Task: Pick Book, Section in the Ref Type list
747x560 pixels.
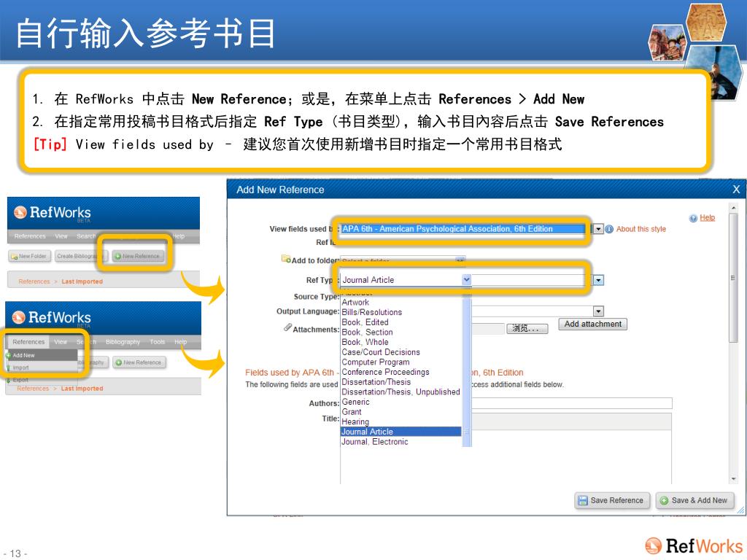Action: click(x=367, y=332)
